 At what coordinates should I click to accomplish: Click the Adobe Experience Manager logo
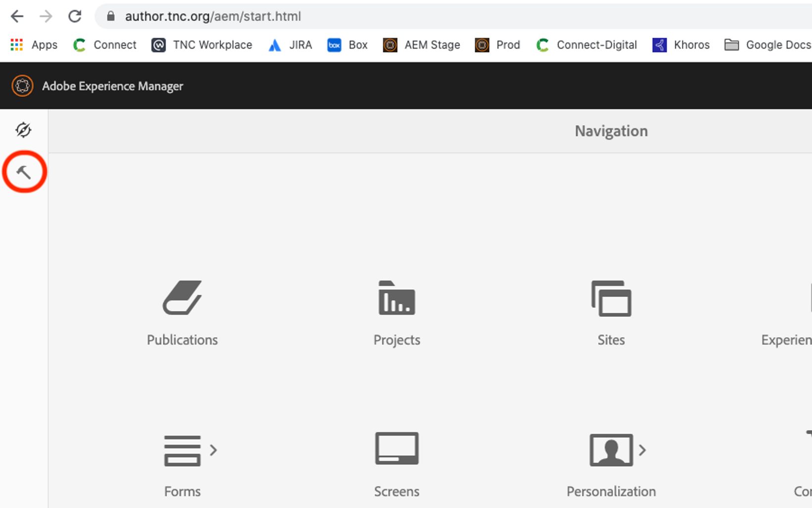pos(22,86)
